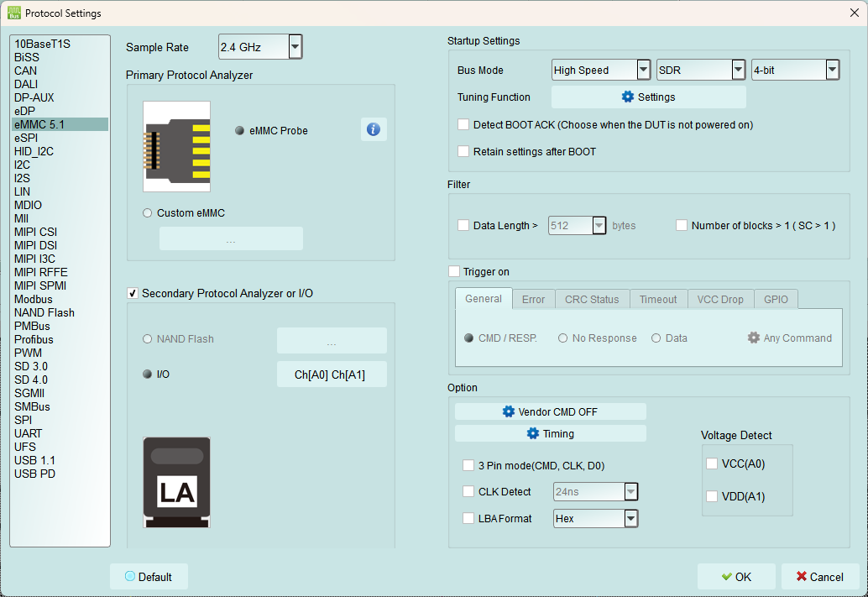
Task: Select NAND Flash in the protocol list
Action: 60,312
